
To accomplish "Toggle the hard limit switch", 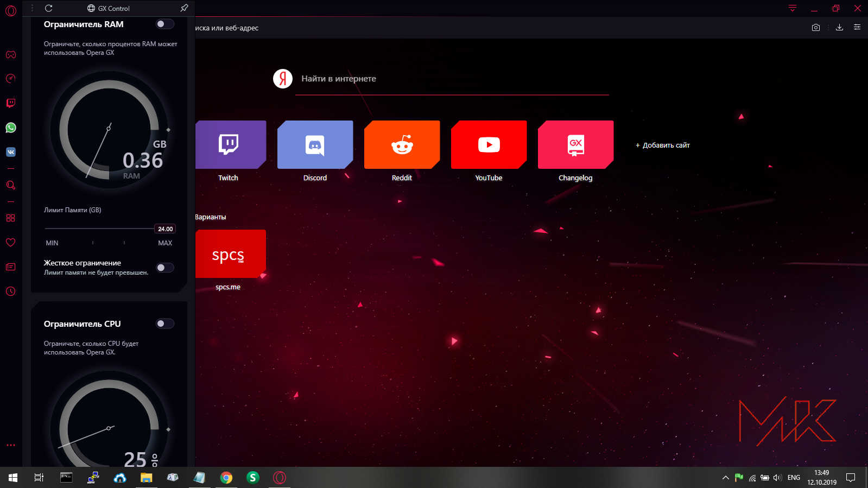I will pyautogui.click(x=164, y=268).
